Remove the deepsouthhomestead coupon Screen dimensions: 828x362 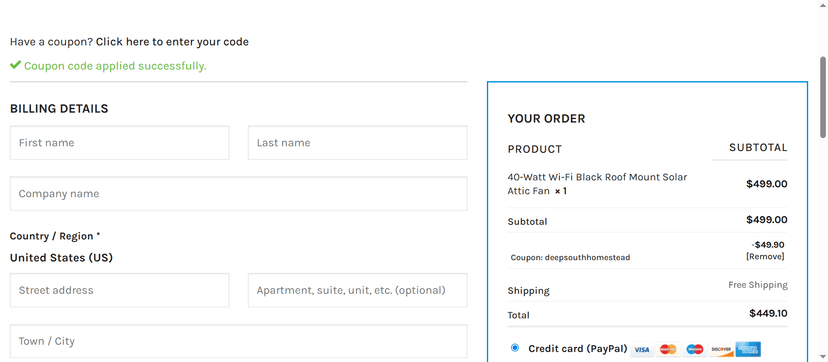tap(765, 256)
